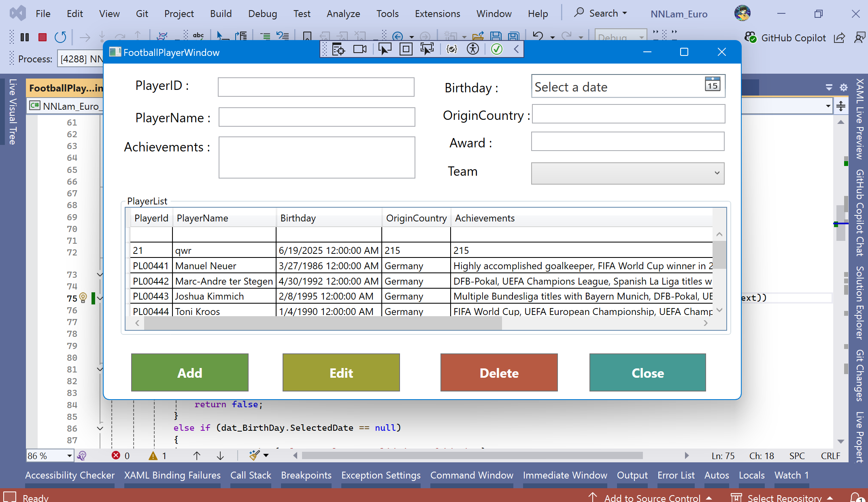This screenshot has height=502, width=868.
Task: Click the green Hot Reload checkmark
Action: [x=497, y=49]
